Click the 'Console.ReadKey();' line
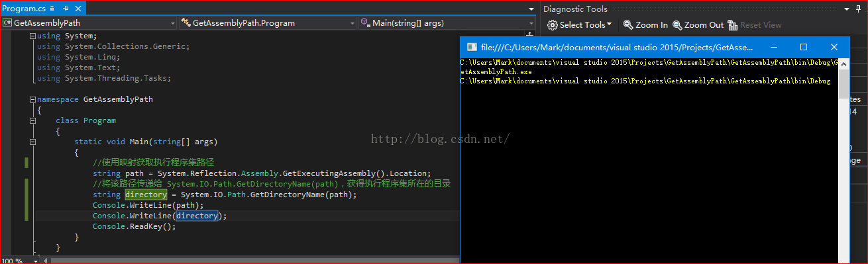Screen dimensions: 868x264 click(135, 226)
